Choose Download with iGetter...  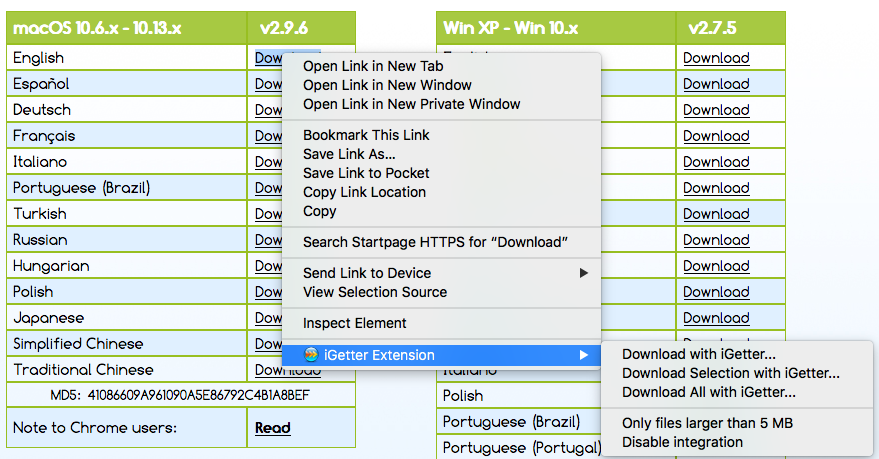[698, 354]
